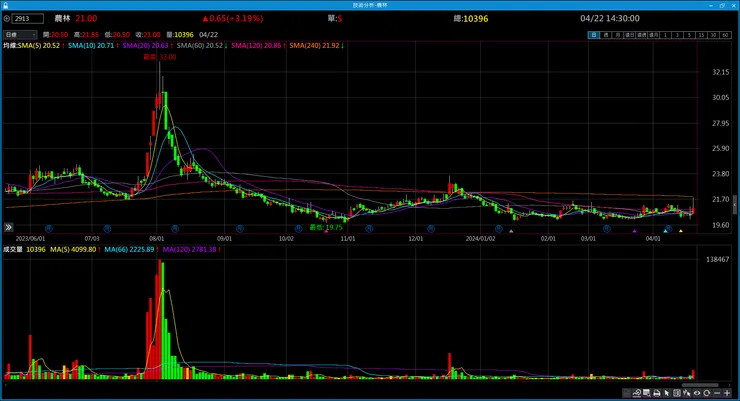This screenshot has height=401, width=740.
Task: Switch to the 3-minute period tab
Action: click(x=677, y=35)
